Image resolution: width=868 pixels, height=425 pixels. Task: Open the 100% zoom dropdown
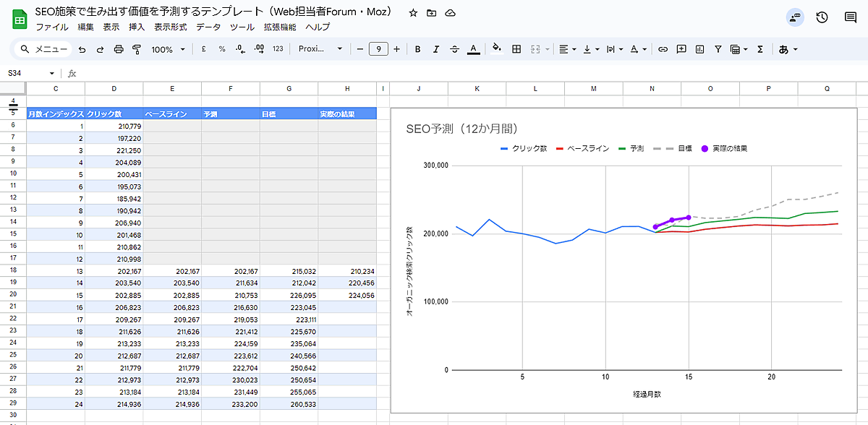pos(168,49)
